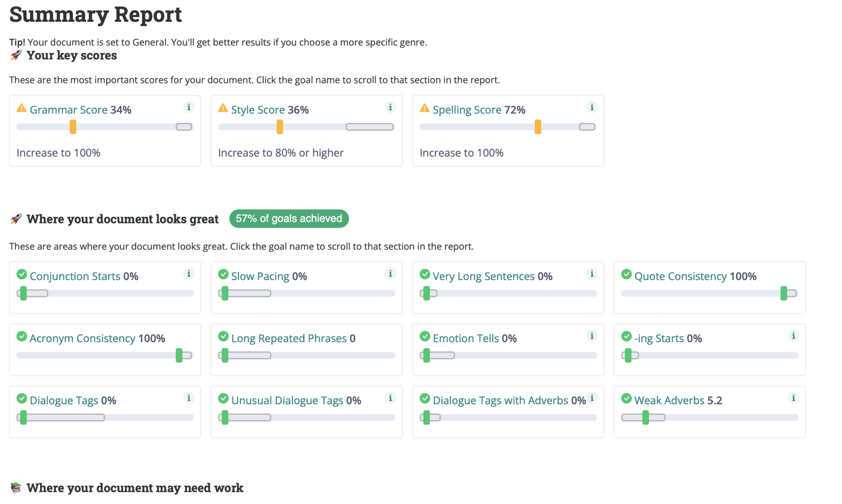
Task: Click the info icon on Style Score card
Action: [x=390, y=107]
